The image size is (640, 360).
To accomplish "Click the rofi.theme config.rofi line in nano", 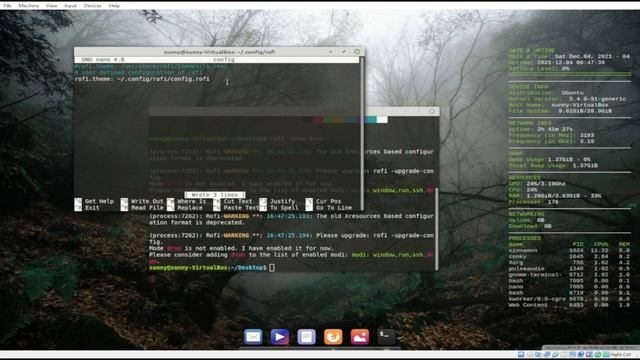I will click(142, 79).
